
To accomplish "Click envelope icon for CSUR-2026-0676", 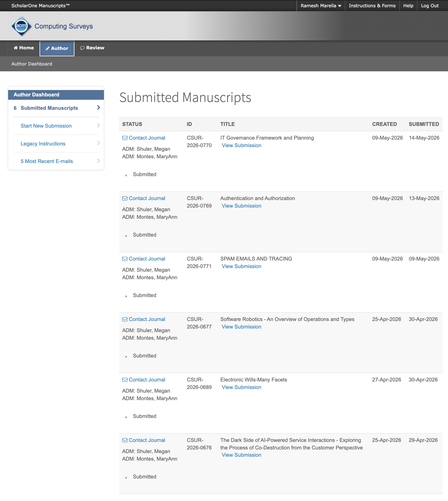I will [x=125, y=440].
